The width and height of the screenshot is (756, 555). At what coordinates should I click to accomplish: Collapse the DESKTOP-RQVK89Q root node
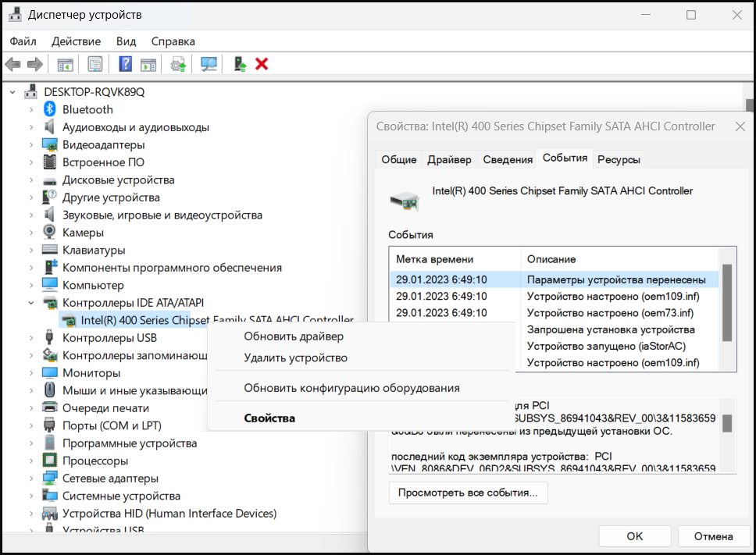click(12, 91)
